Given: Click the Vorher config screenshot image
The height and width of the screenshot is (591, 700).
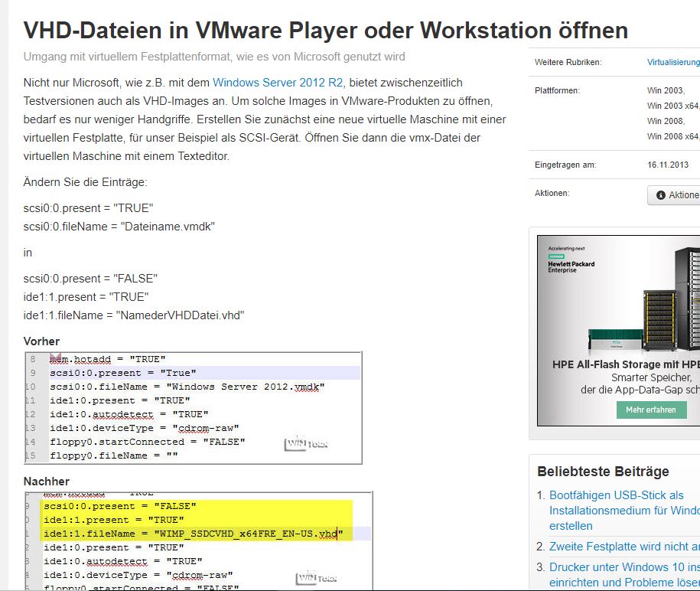Looking at the screenshot, I should coord(193,408).
